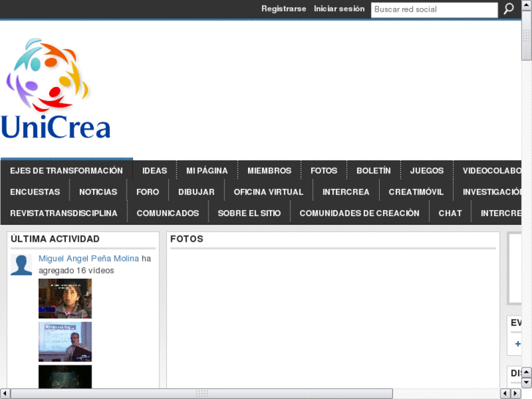Open the Comunicados page
Image resolution: width=532 pixels, height=399 pixels.
click(x=168, y=213)
